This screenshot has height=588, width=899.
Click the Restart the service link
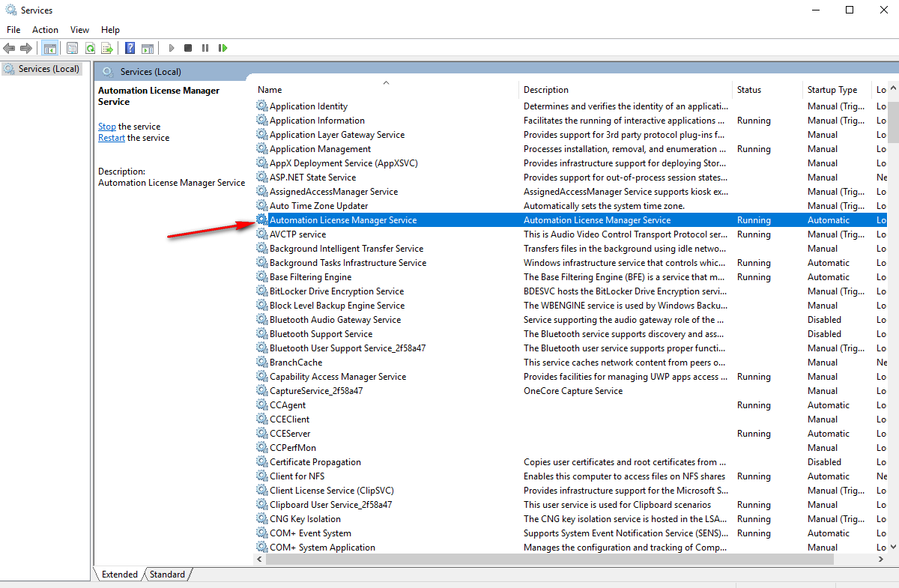point(112,138)
